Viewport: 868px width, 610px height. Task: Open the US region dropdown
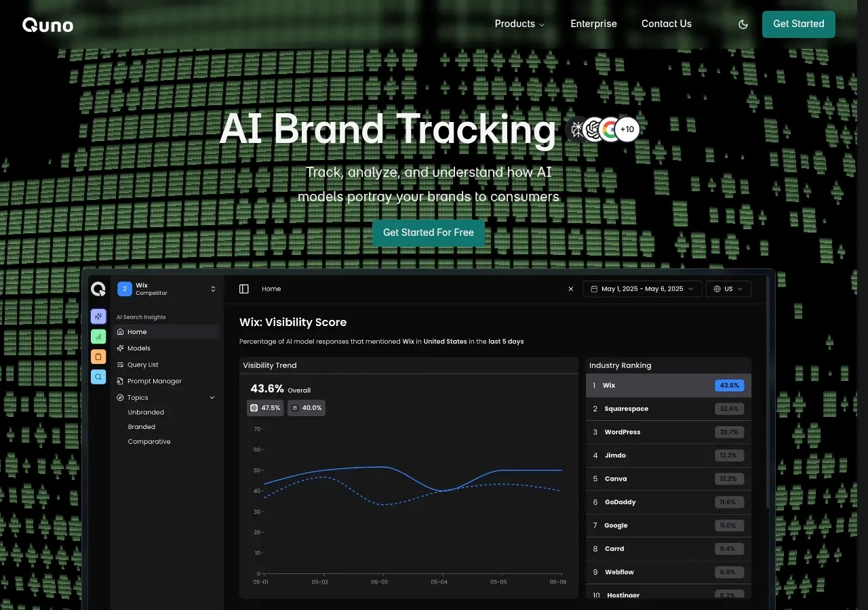[x=729, y=289]
